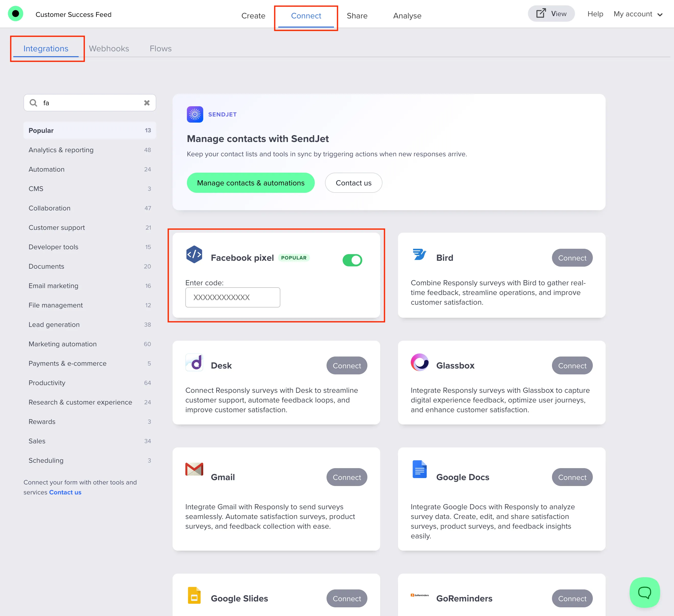Viewport: 674px width, 616px height.
Task: Click the Customer Success Feed form title
Action: tap(74, 14)
